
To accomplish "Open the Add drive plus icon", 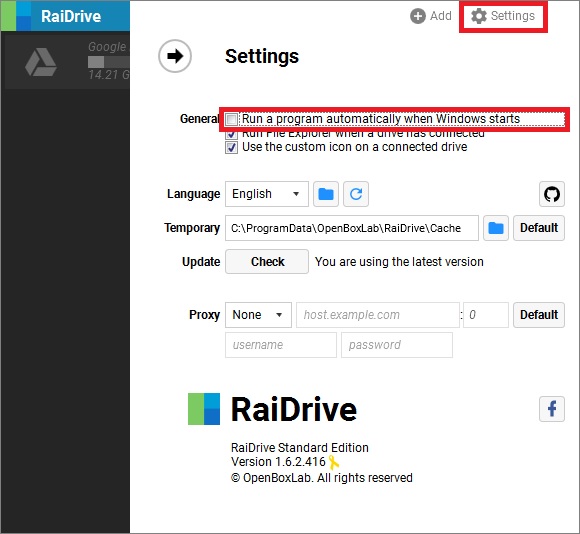I will point(418,16).
